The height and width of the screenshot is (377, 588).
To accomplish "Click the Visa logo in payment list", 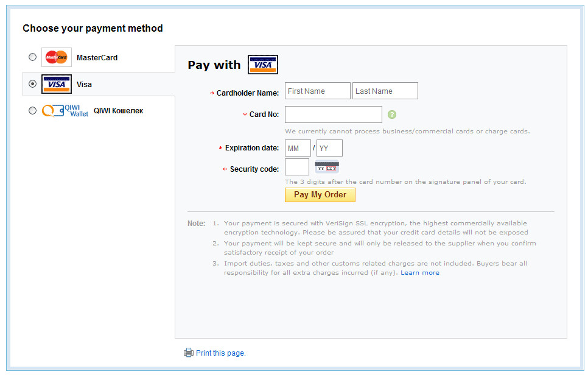I will [x=57, y=84].
